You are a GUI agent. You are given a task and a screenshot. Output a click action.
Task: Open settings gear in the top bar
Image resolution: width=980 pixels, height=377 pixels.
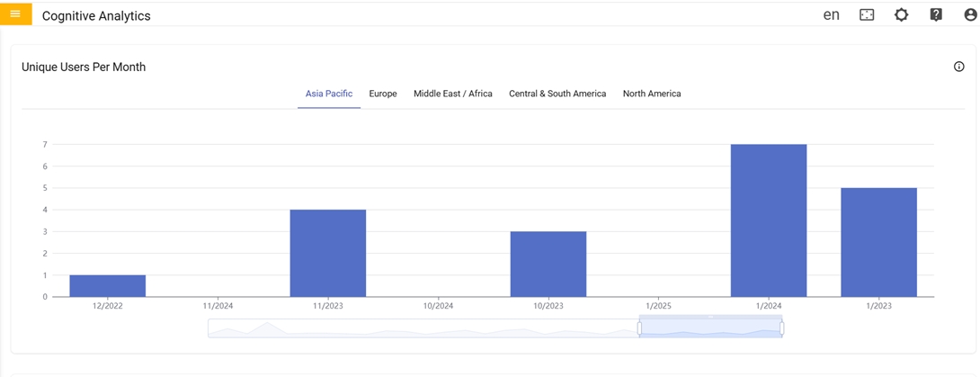point(901,15)
